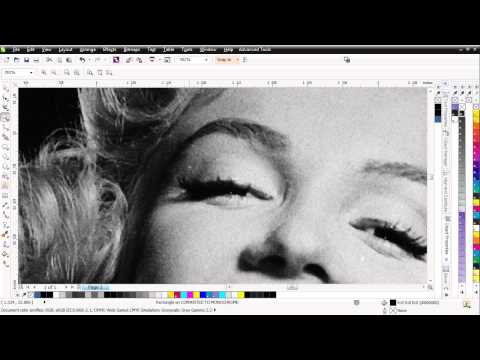The image size is (480, 360).
Task: Click the Export icon
Action: (x=139, y=60)
